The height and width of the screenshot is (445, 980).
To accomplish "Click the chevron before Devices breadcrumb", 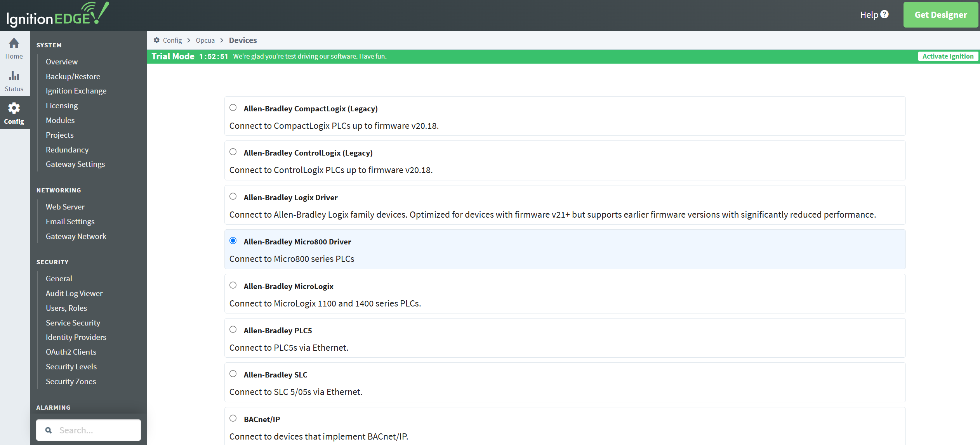I will pos(222,40).
